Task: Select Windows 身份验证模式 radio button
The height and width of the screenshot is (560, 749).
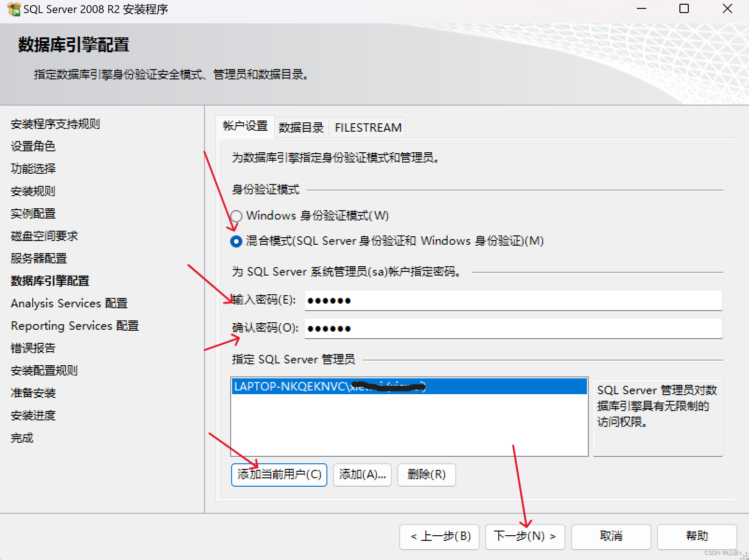Action: click(x=236, y=216)
